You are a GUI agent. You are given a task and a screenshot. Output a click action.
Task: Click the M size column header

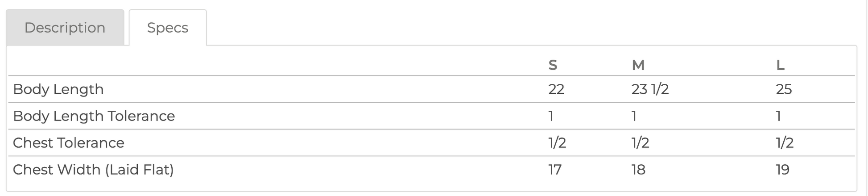coord(638,65)
